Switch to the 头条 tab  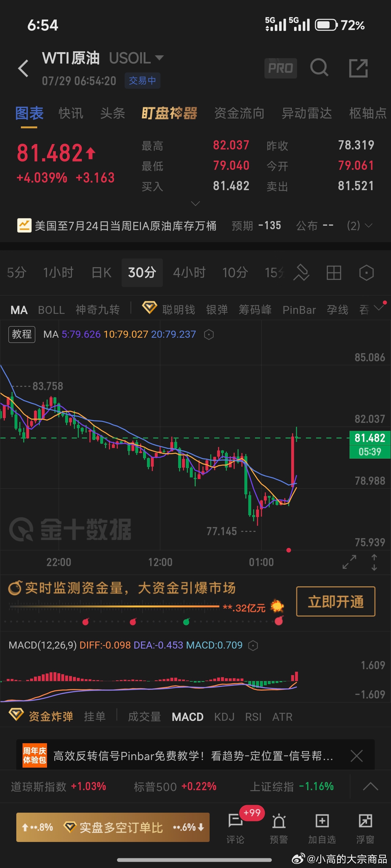pos(113,113)
